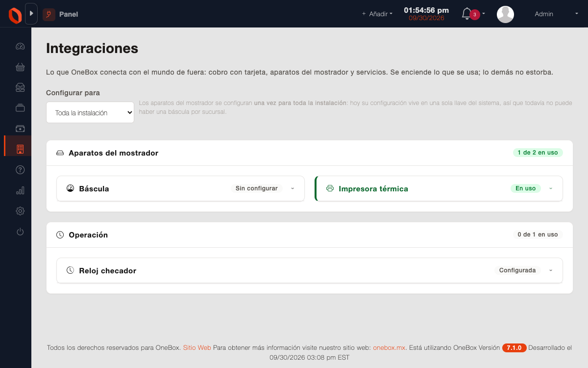Open the notifications bell icon
This screenshot has width=588, height=368.
pyautogui.click(x=466, y=14)
